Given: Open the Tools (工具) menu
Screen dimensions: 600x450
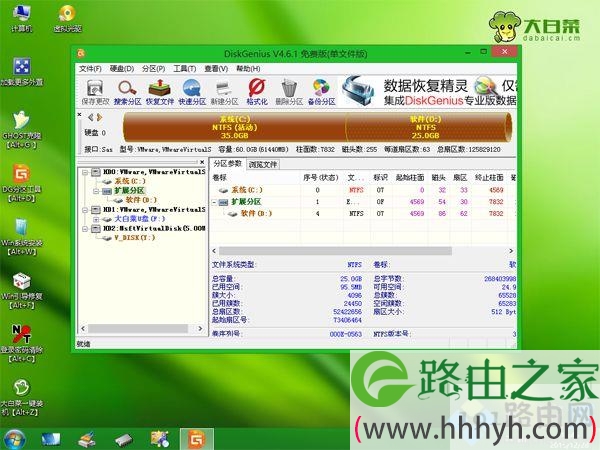Looking at the screenshot, I should (x=185, y=69).
